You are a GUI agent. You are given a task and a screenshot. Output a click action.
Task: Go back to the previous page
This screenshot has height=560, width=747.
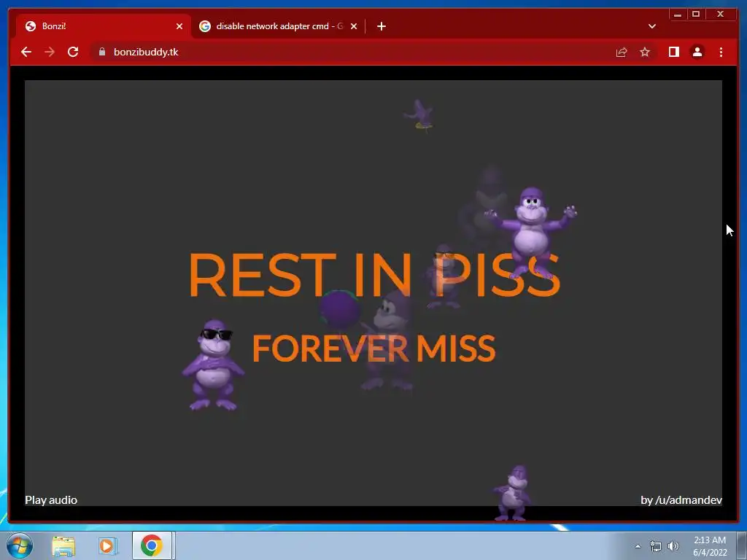click(x=26, y=52)
